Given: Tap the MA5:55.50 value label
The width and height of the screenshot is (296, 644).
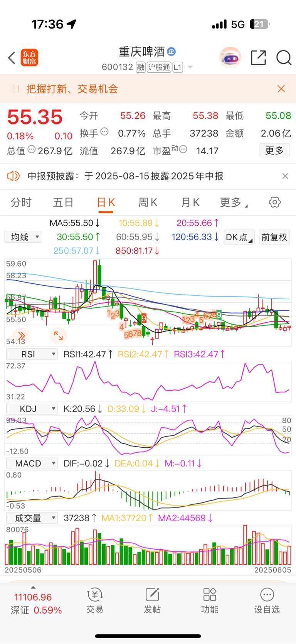Looking at the screenshot, I should click(75, 223).
